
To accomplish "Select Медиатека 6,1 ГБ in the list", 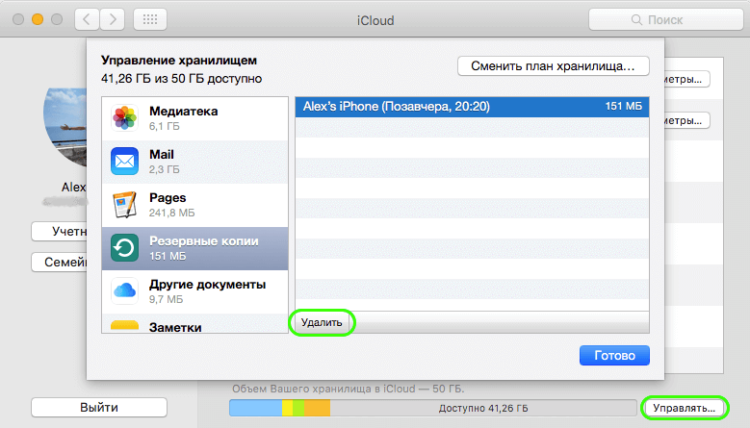I will [195, 119].
